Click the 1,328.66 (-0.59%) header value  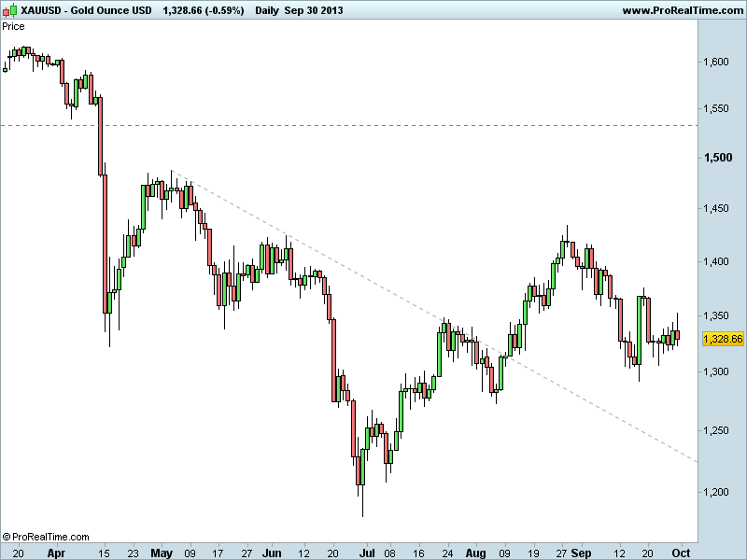click(x=204, y=10)
